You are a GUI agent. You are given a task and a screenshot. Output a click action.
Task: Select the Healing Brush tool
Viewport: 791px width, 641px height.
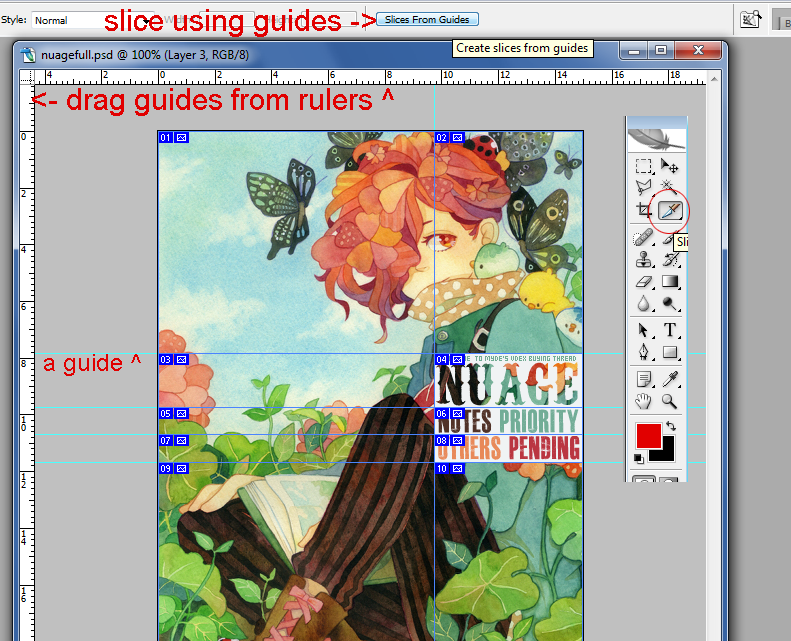643,238
